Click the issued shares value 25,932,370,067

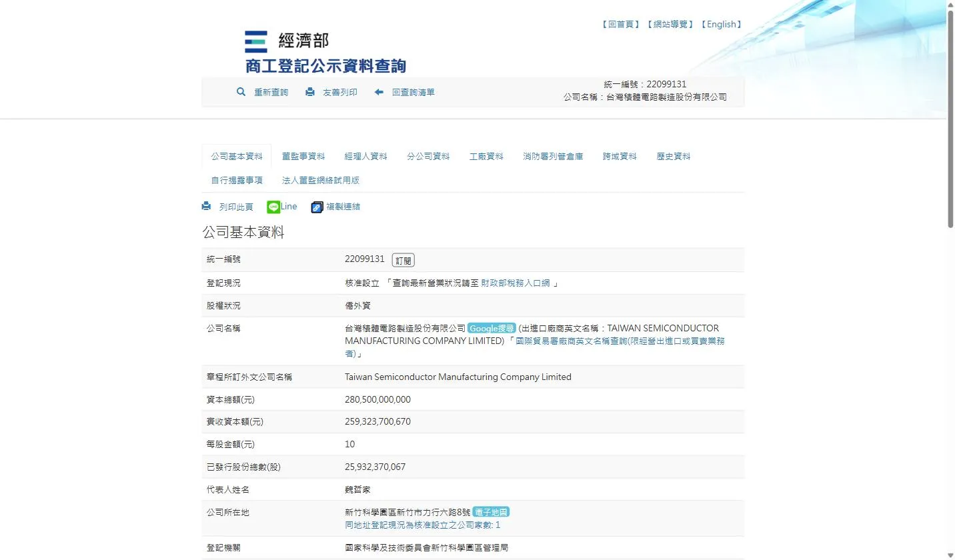coord(375,467)
